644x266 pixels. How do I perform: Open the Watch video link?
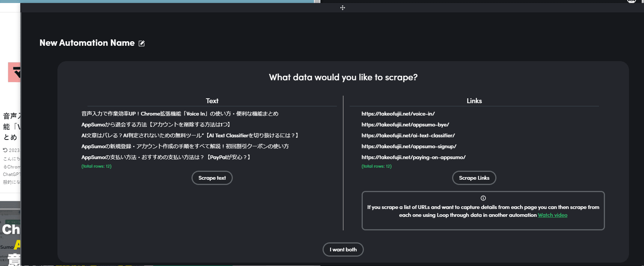(x=552, y=215)
